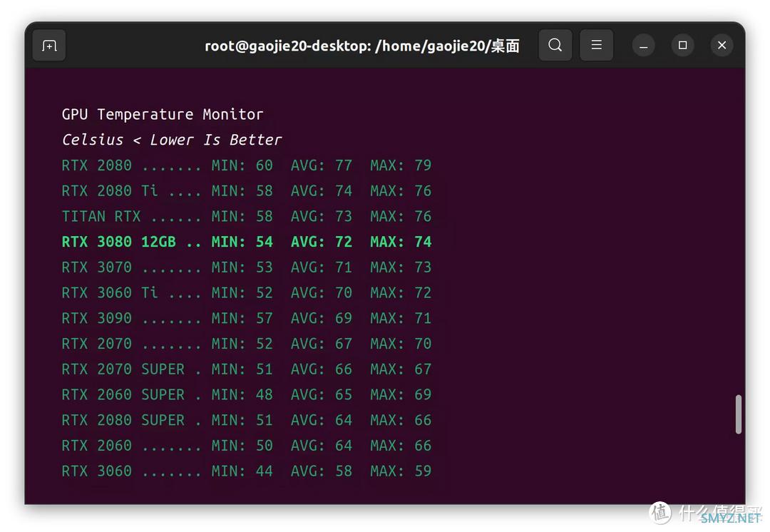The width and height of the screenshot is (770, 532).
Task: Close the terminal window
Action: (722, 45)
